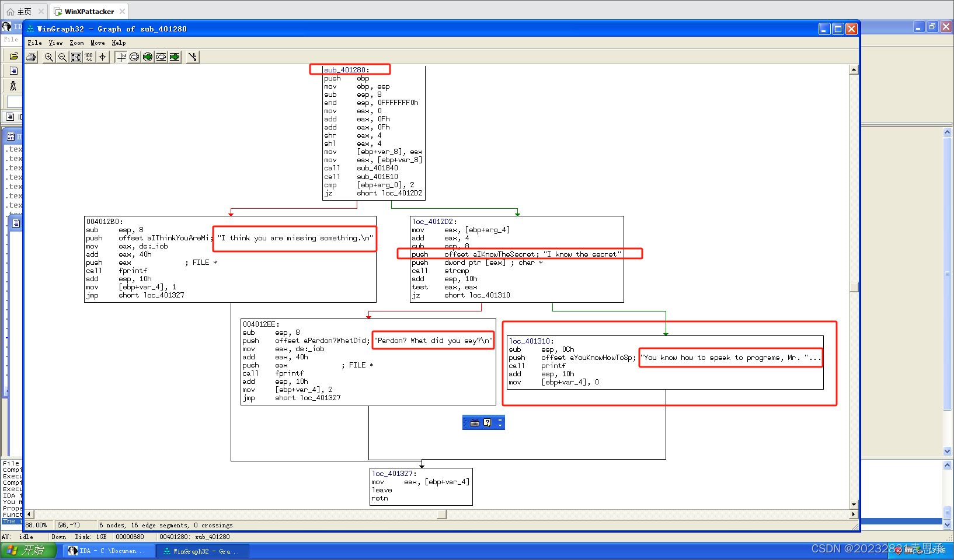Click the 'call printf' instruction line
954x560 pixels.
(537, 366)
